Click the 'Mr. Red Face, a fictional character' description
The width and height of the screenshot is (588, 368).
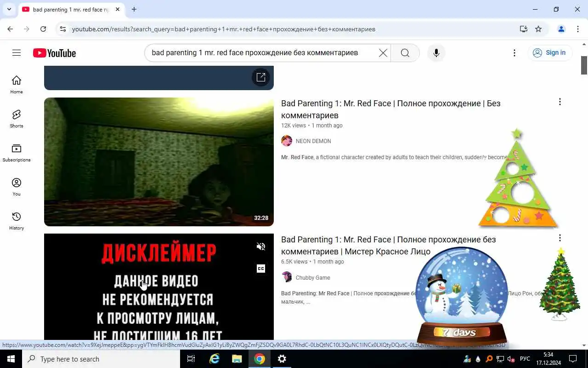[x=395, y=157]
